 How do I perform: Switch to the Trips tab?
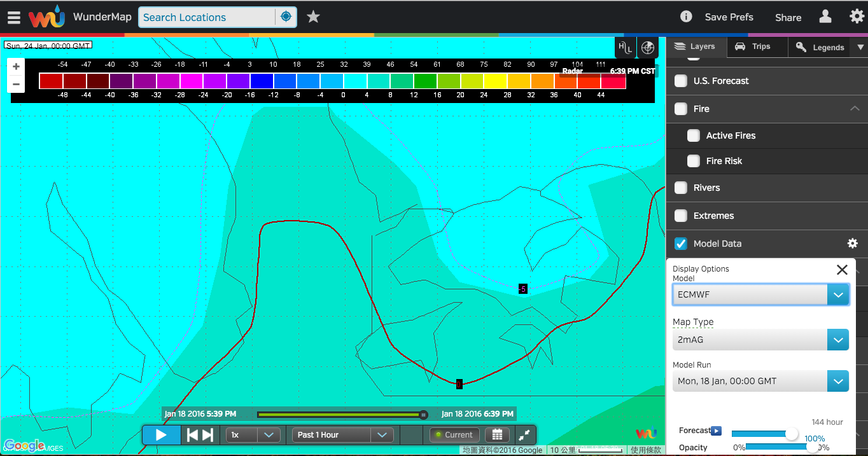click(753, 46)
